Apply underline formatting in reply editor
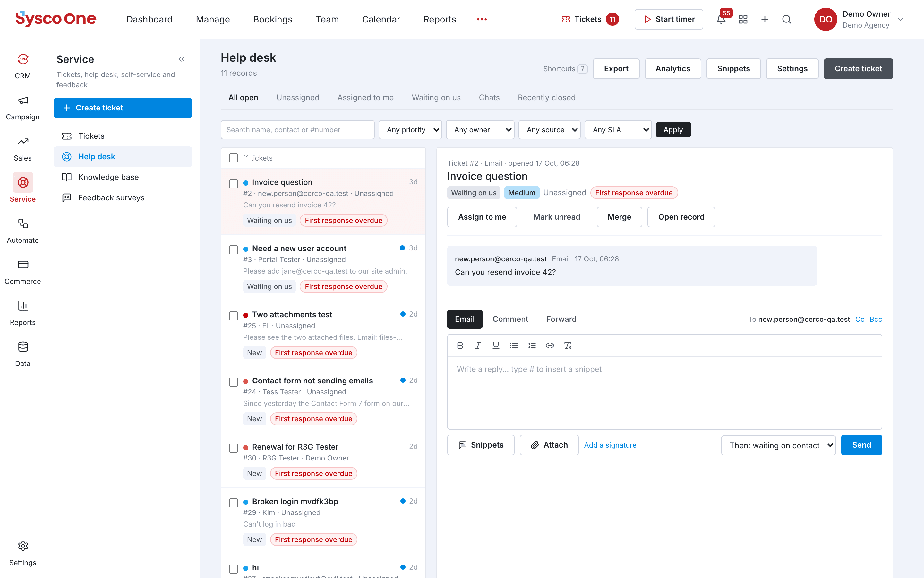 496,346
